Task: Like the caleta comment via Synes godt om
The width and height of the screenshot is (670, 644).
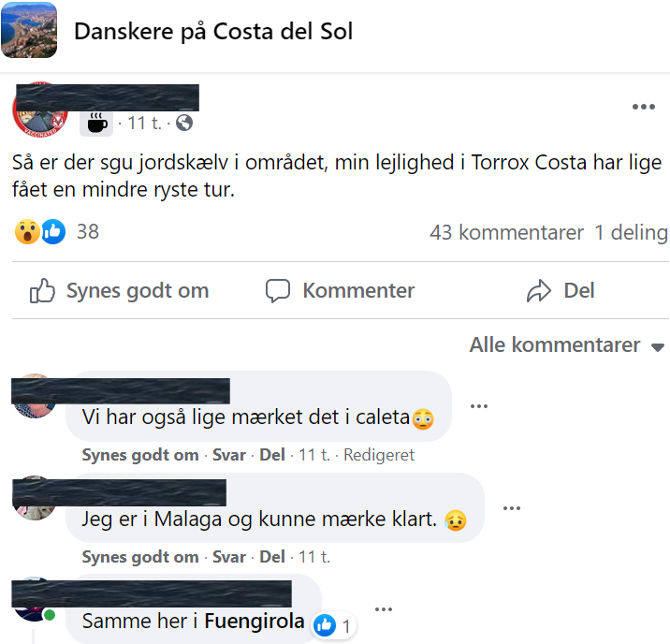Action: [x=140, y=455]
